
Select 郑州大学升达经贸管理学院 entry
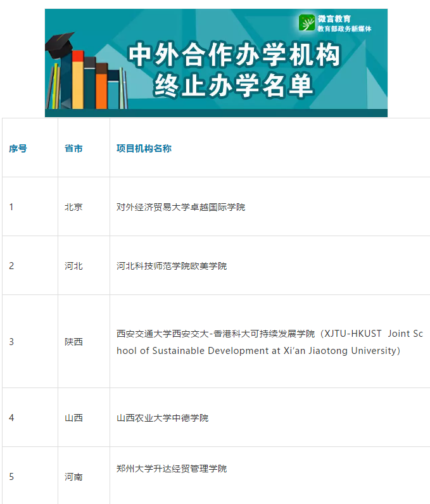(x=172, y=469)
